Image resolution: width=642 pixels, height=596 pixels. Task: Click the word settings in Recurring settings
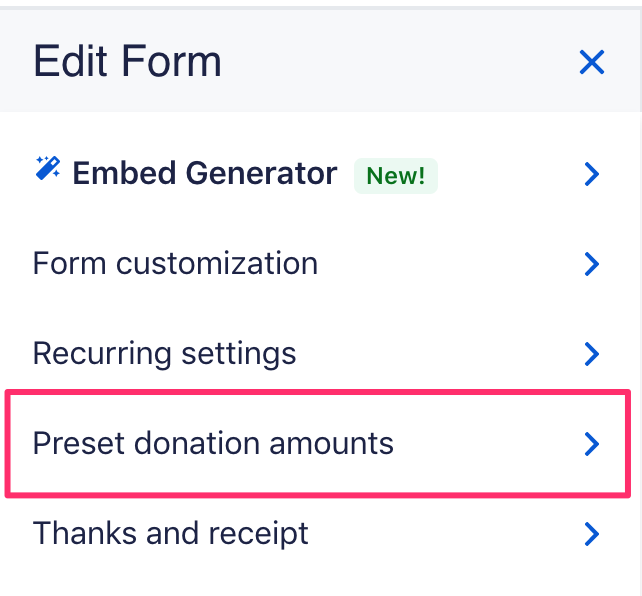[243, 355]
